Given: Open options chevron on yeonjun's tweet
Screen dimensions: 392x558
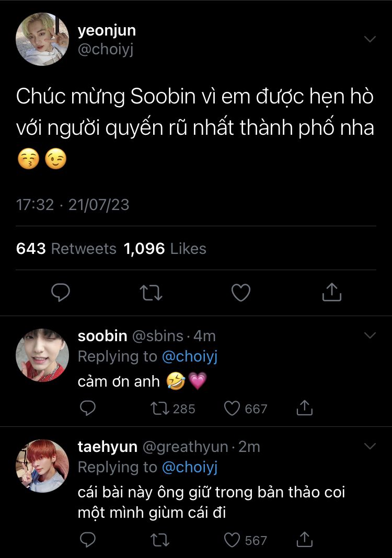Looking at the screenshot, I should (370, 39).
